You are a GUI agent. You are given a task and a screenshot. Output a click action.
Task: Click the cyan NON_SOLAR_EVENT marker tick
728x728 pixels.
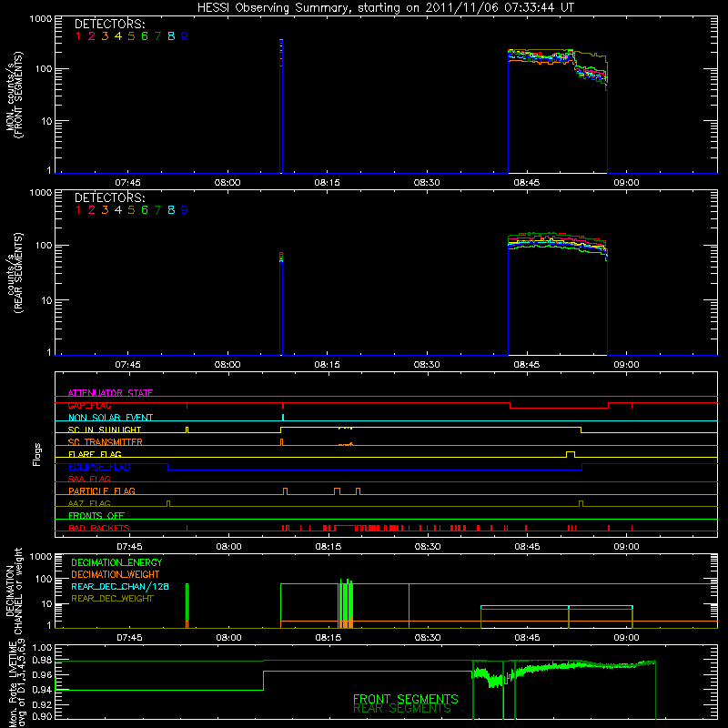pyautogui.click(x=283, y=417)
